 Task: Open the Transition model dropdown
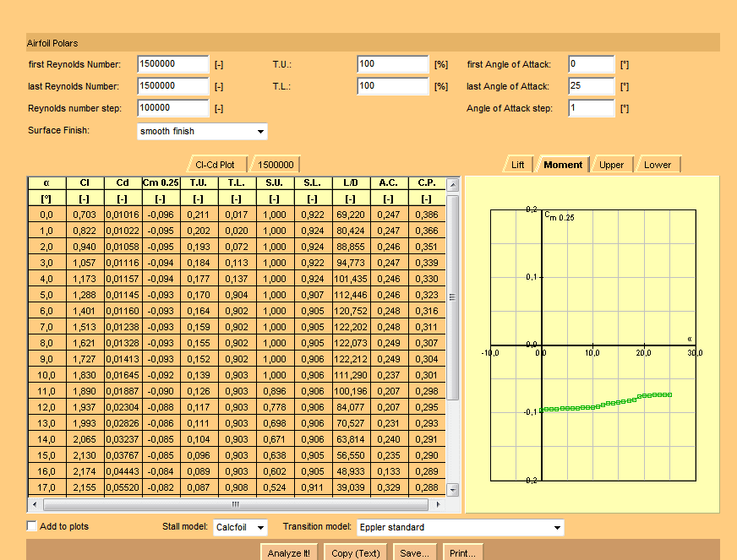click(x=460, y=527)
